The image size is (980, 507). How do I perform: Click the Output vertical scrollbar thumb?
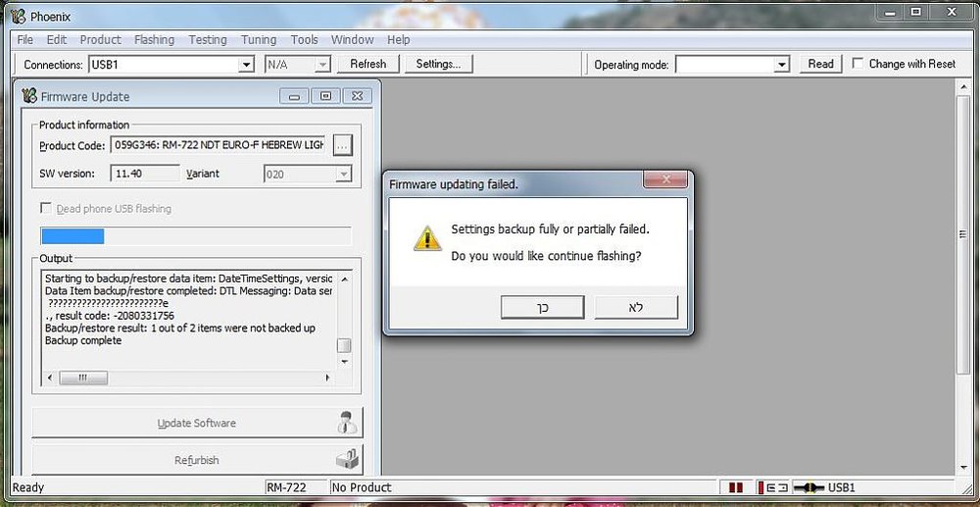coord(344,346)
